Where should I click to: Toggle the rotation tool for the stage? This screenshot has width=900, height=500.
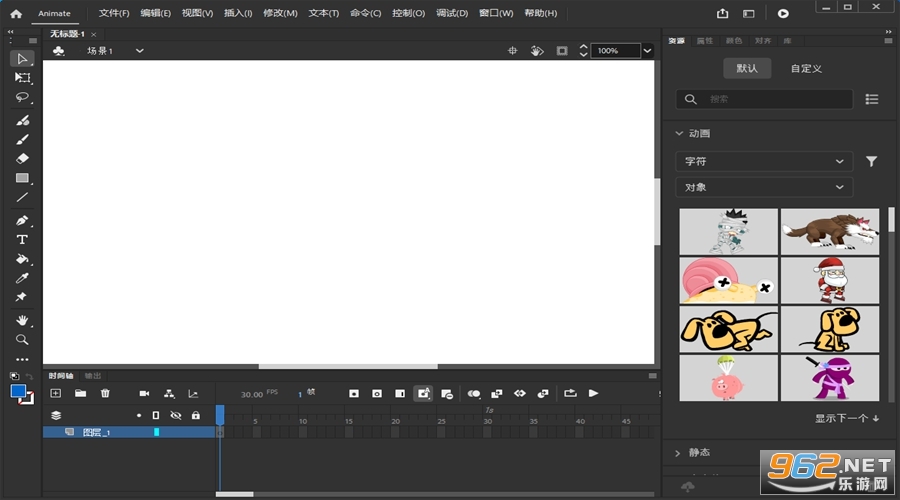[537, 51]
